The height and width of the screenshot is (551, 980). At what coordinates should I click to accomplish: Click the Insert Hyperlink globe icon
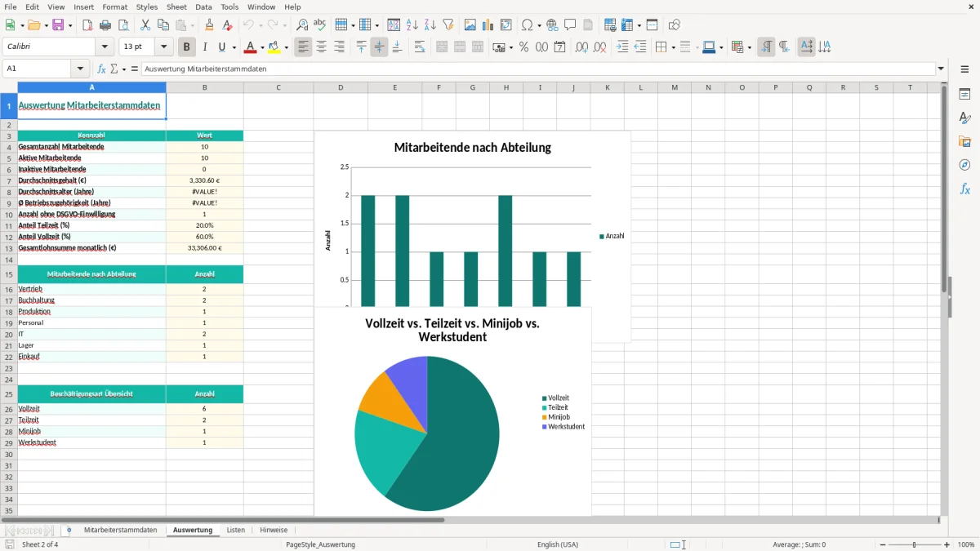point(552,25)
